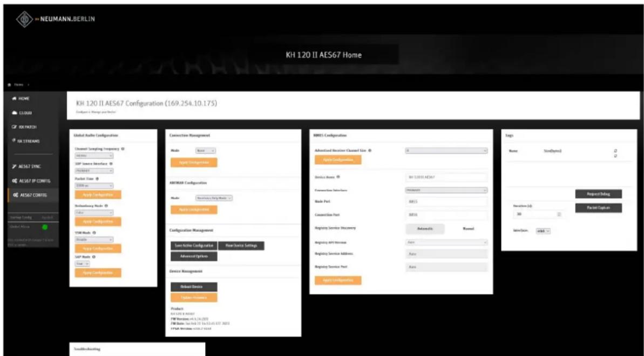Apply Configuration in Connection Management
The width and height of the screenshot is (644, 356).
click(194, 163)
